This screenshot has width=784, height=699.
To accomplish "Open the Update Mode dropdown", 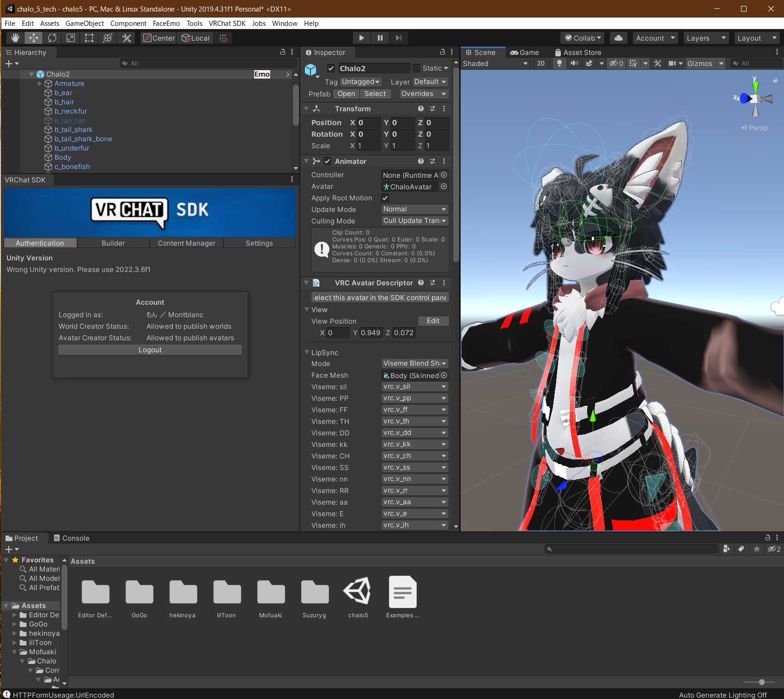I will (x=415, y=210).
